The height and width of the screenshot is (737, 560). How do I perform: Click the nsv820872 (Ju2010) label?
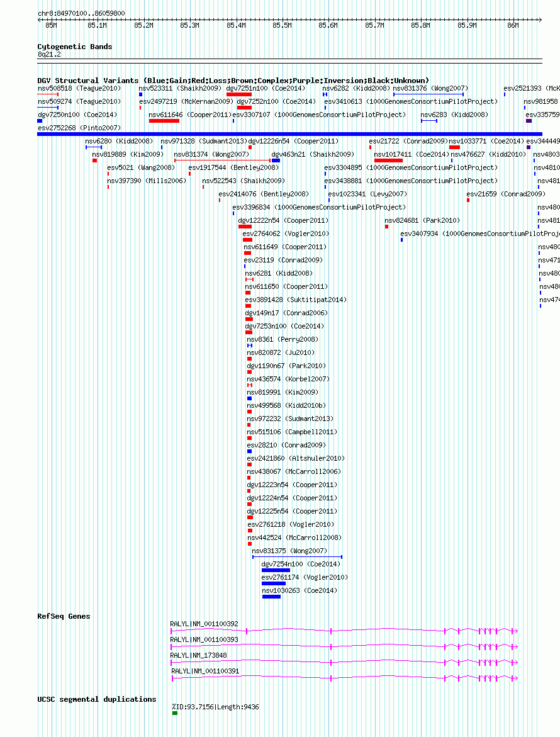281,352
